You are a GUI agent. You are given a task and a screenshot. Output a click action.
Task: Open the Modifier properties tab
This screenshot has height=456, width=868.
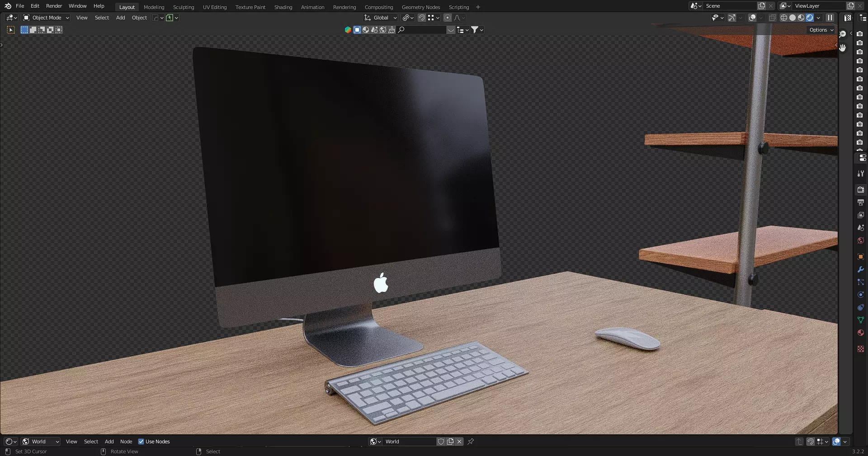pyautogui.click(x=861, y=269)
